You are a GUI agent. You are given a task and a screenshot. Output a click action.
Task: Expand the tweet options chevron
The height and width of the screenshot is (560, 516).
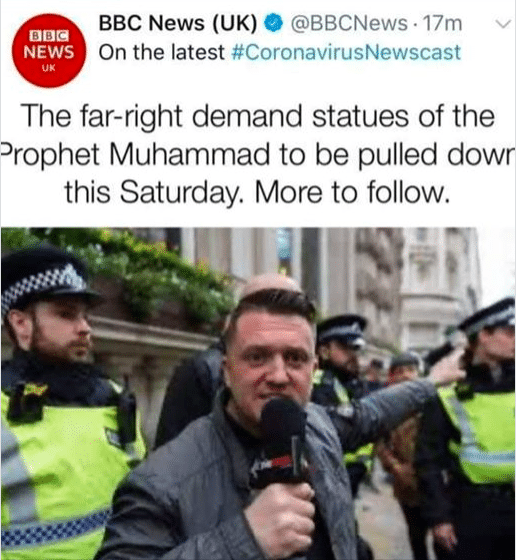tap(504, 24)
